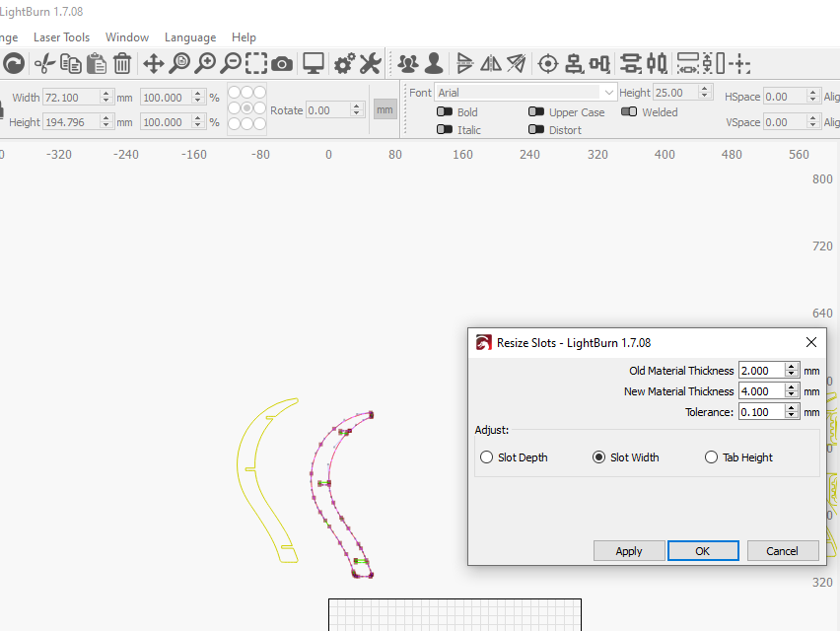Click Apply in Resize Slots dialog
This screenshot has height=631, width=840.
click(629, 551)
